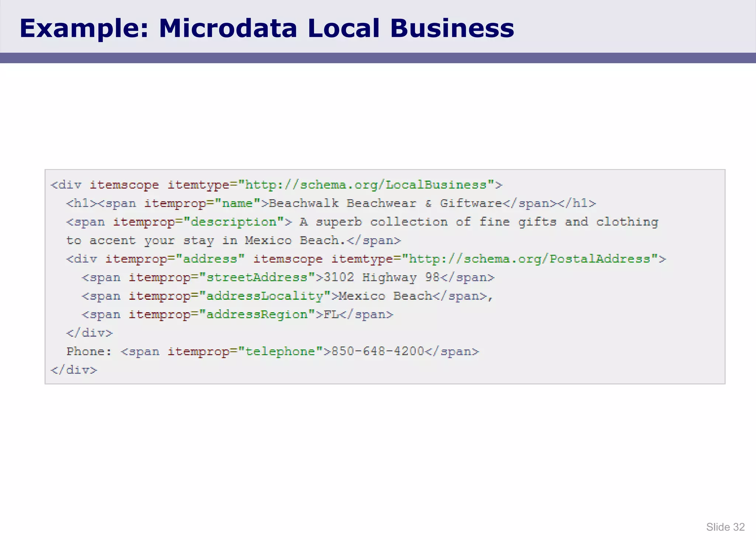
Task: Click the "address" itemprop value
Action: pos(210,259)
